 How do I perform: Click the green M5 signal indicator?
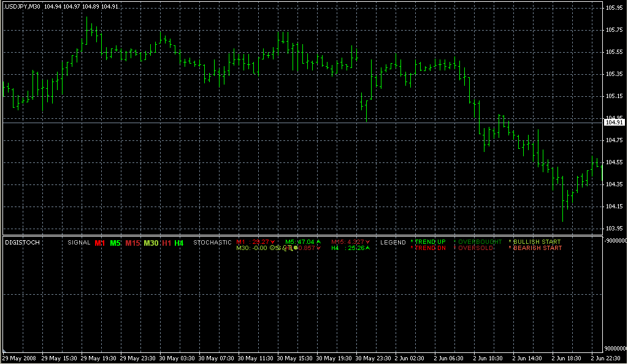[x=115, y=243]
